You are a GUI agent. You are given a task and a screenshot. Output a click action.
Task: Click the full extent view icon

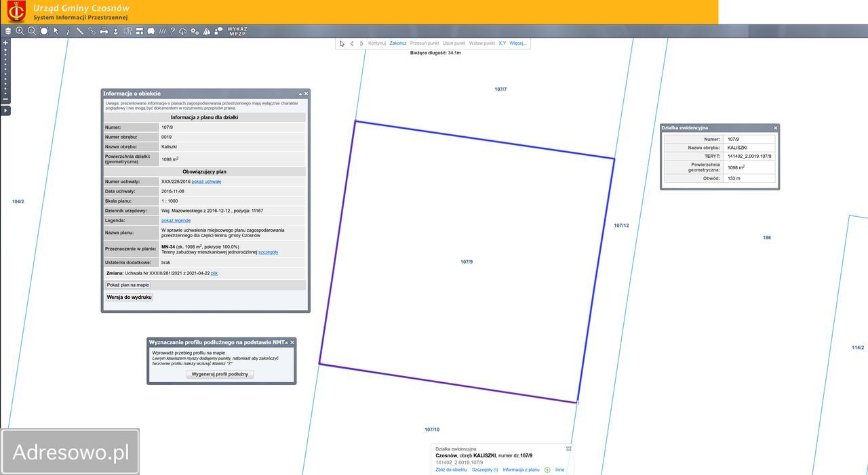point(44,31)
